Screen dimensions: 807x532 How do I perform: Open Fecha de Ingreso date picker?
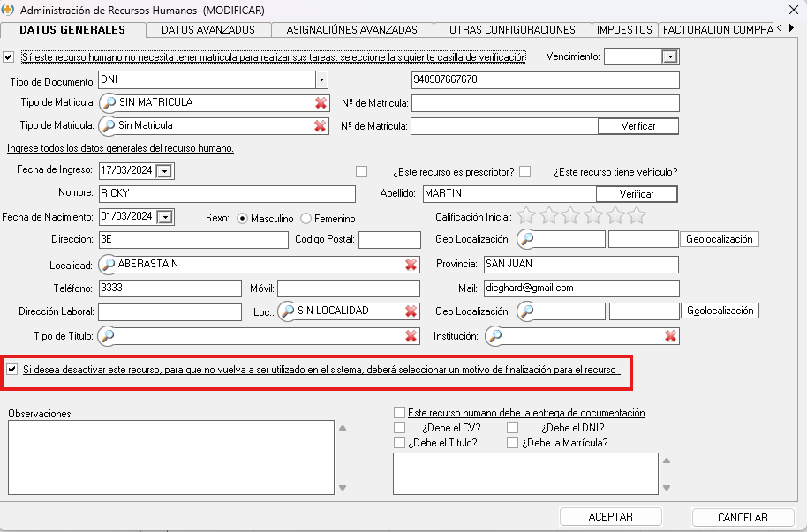coord(164,171)
